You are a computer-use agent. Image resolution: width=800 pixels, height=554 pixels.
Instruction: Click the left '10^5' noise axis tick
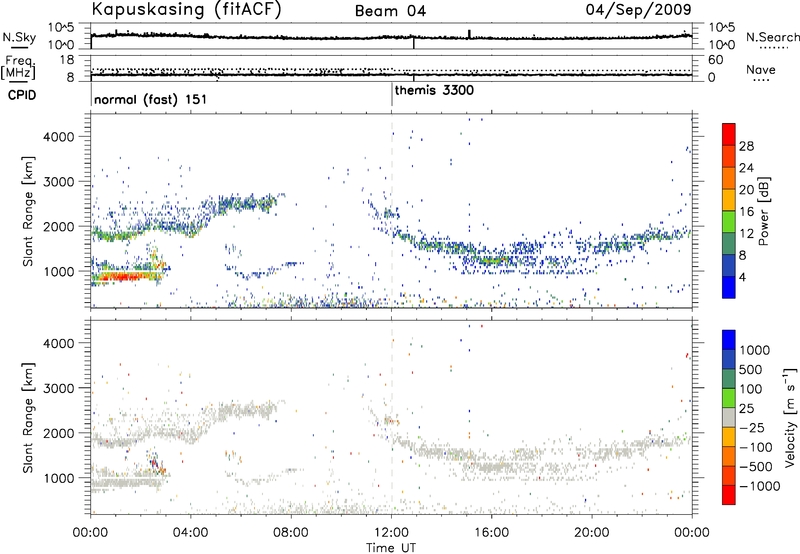(x=60, y=27)
